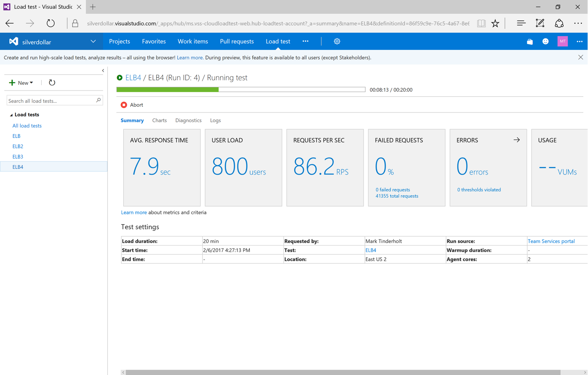
Task: Go back in the browser
Action: click(10, 24)
